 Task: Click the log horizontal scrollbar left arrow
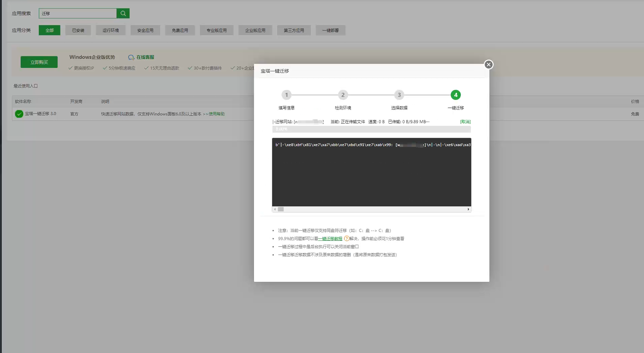tap(275, 209)
